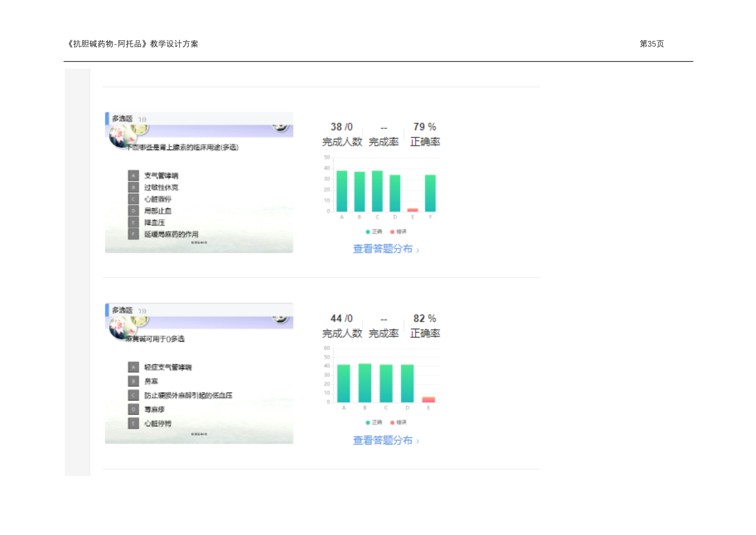Click the 多选题 header of the 麻黄碱 question
This screenshot has width=756, height=535.
tap(122, 310)
